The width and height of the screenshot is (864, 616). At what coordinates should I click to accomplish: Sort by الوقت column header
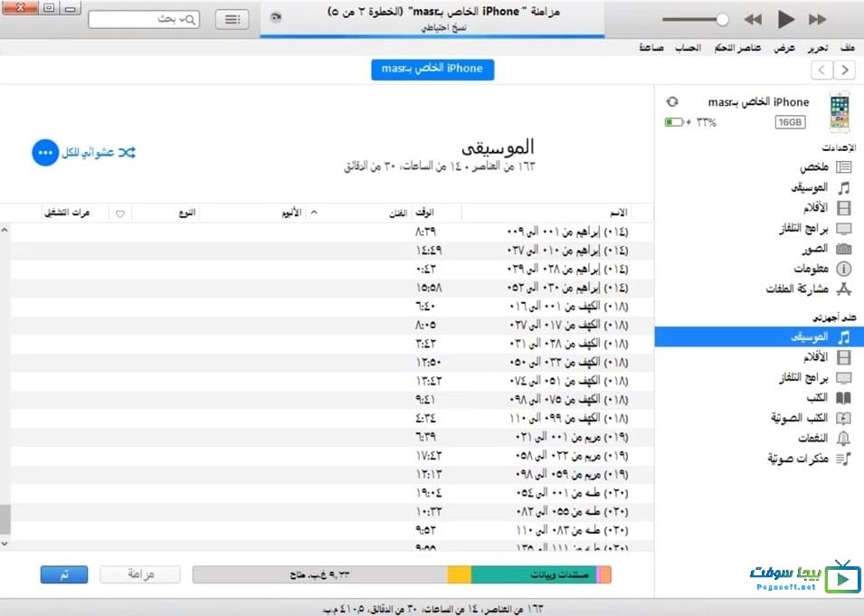point(424,213)
